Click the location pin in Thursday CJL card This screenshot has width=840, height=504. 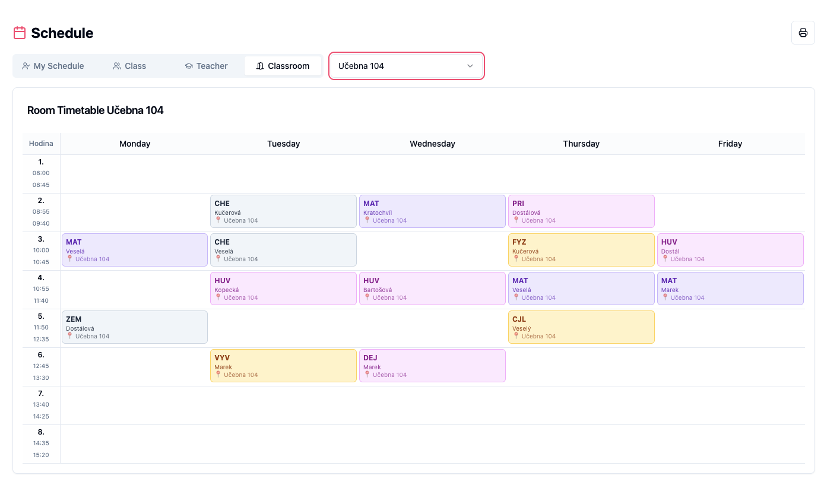tap(516, 336)
